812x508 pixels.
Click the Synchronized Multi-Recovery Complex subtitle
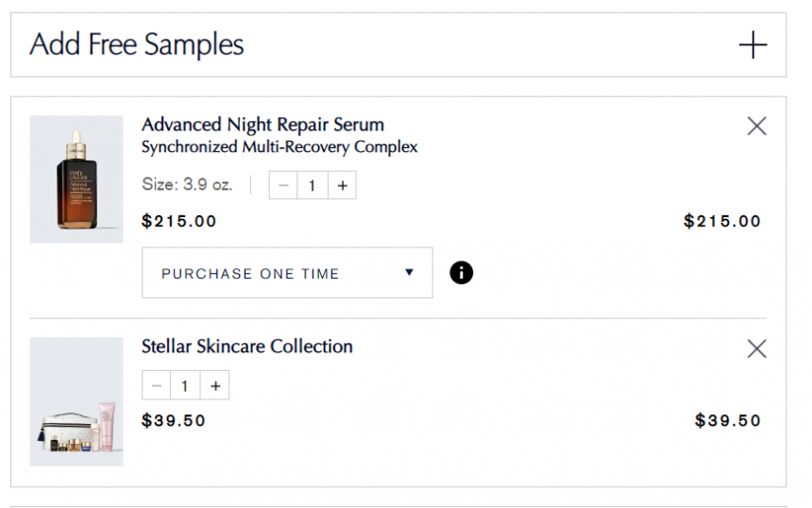tap(279, 147)
